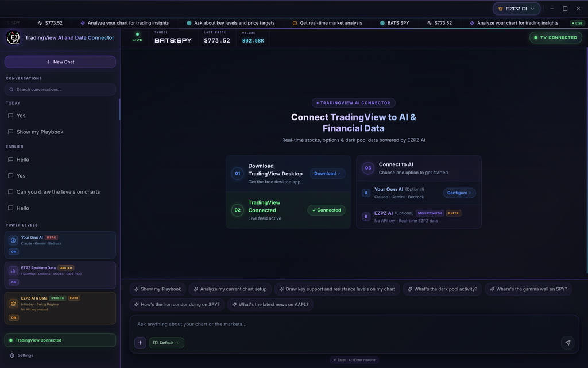The height and width of the screenshot is (368, 588).
Task: Toggle the ON switch for EZPZ AI & Data
Action: (14, 317)
